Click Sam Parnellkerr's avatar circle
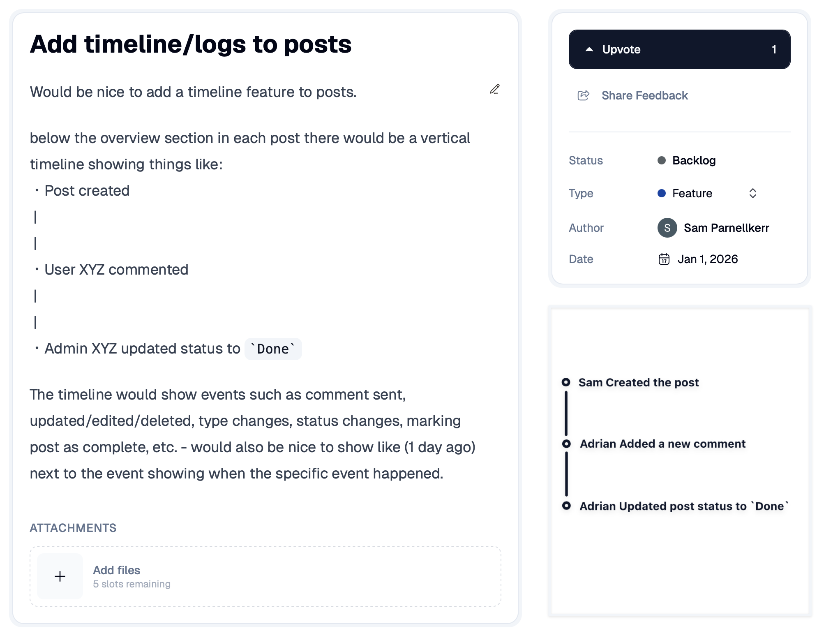 click(x=667, y=228)
